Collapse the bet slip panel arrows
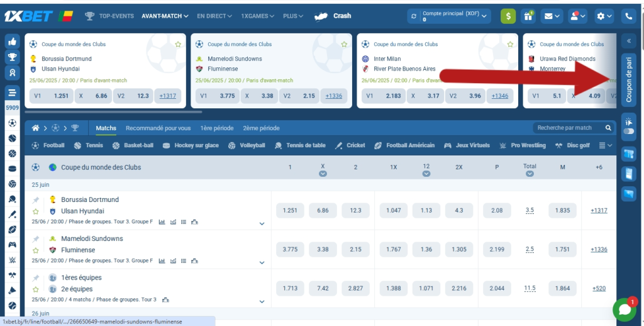 tap(628, 41)
